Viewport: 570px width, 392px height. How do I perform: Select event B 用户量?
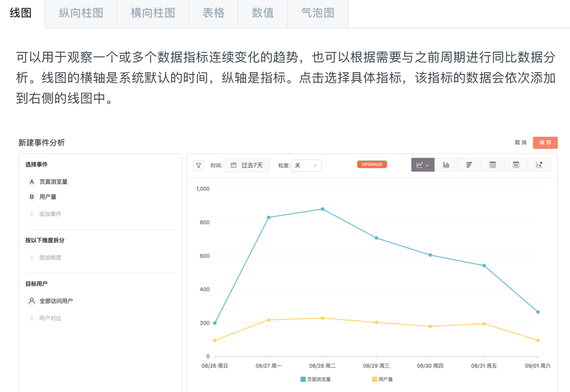pyautogui.click(x=42, y=197)
